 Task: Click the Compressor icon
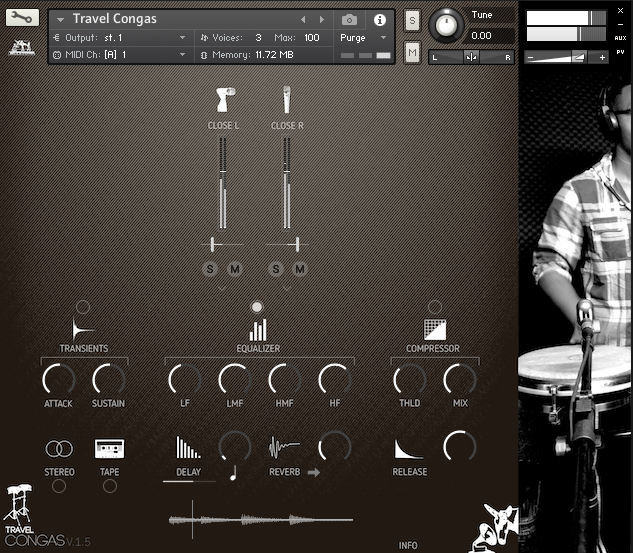(435, 329)
